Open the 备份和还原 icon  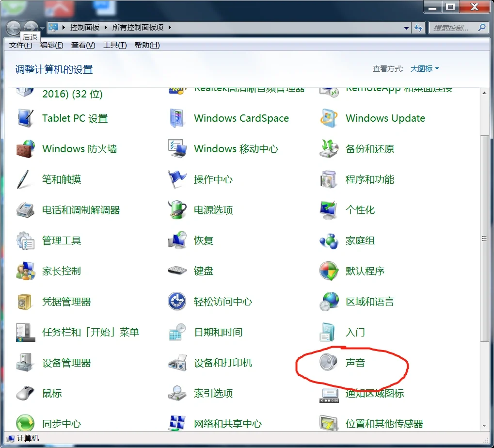click(329, 149)
